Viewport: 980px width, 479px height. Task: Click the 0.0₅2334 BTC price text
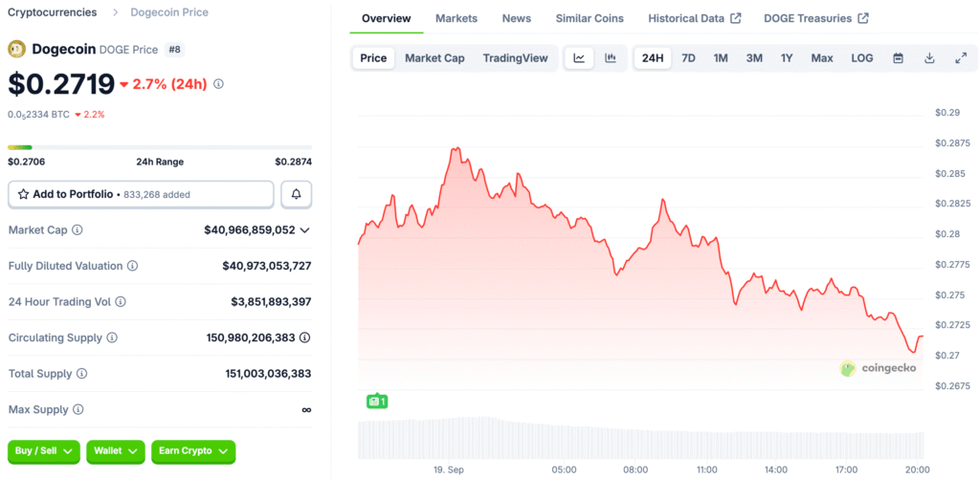click(38, 115)
